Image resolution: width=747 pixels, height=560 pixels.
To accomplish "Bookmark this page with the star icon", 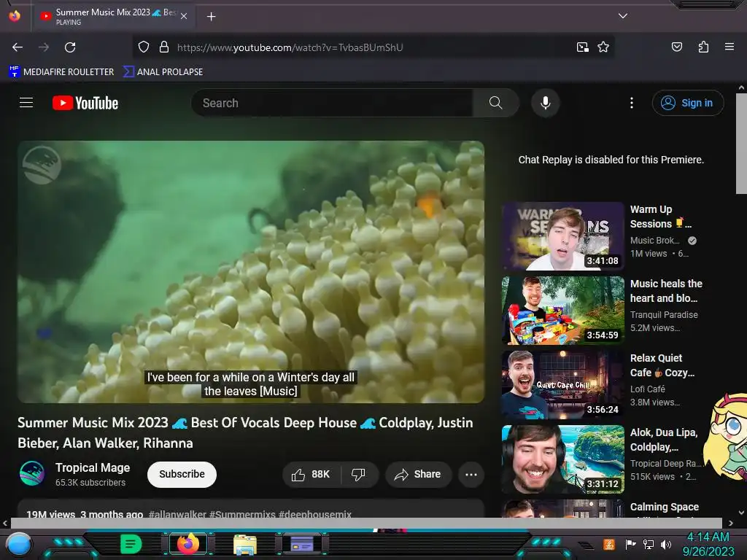I will click(x=603, y=47).
